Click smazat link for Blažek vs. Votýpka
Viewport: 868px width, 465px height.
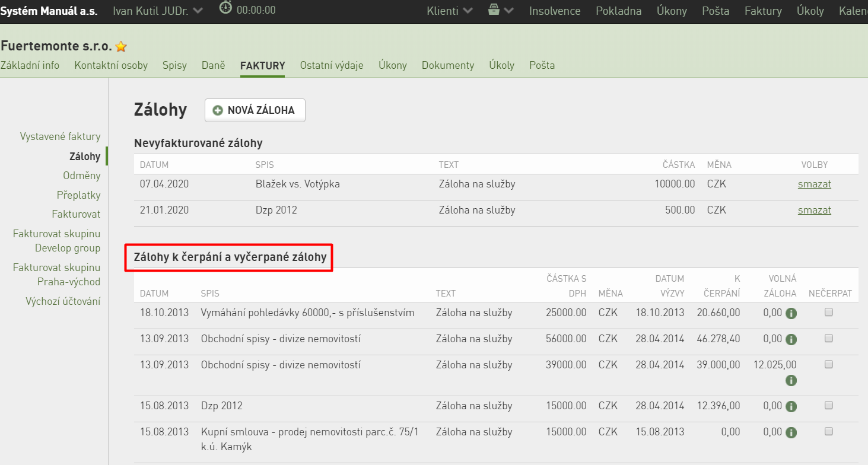pyautogui.click(x=814, y=184)
